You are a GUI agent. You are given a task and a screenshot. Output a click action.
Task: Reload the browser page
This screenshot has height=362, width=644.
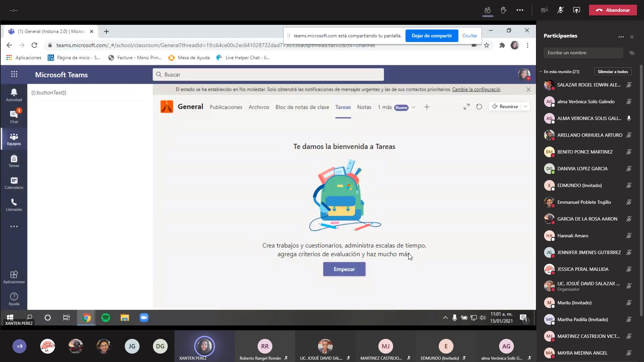[34, 45]
